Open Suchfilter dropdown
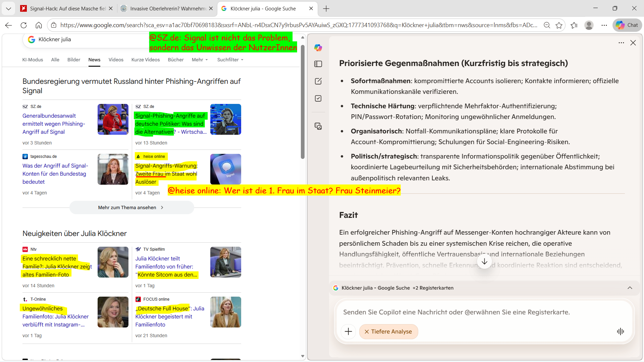Image resolution: width=644 pixels, height=362 pixels. tap(230, 60)
